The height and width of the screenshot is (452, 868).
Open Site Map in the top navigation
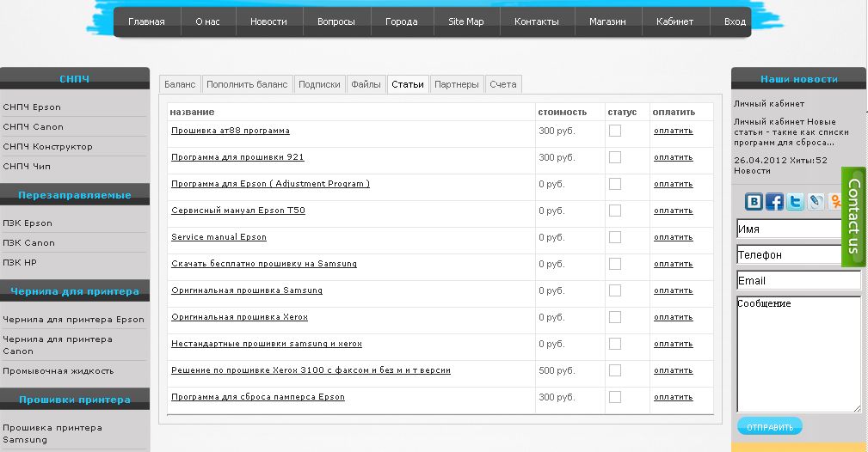click(x=466, y=21)
